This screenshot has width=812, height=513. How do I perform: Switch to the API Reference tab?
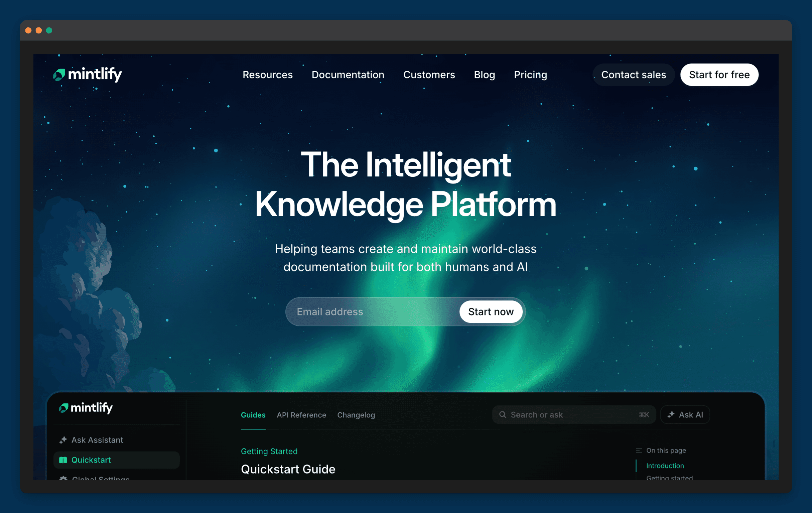301,415
